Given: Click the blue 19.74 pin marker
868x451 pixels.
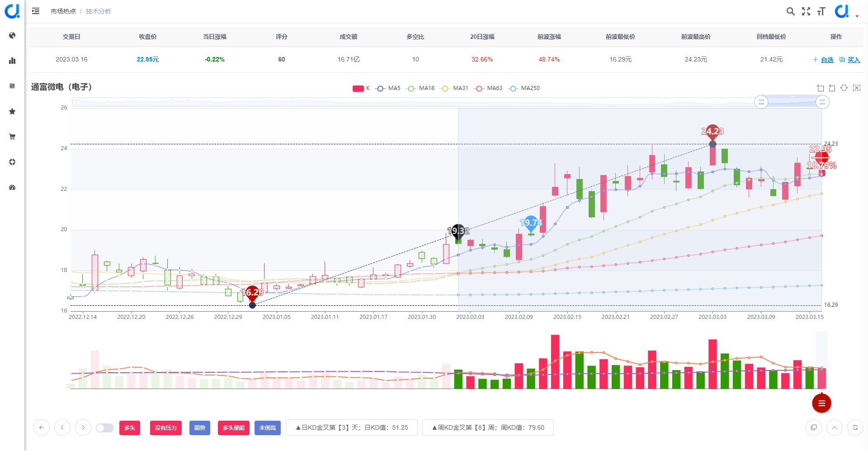Looking at the screenshot, I should click(x=531, y=223).
